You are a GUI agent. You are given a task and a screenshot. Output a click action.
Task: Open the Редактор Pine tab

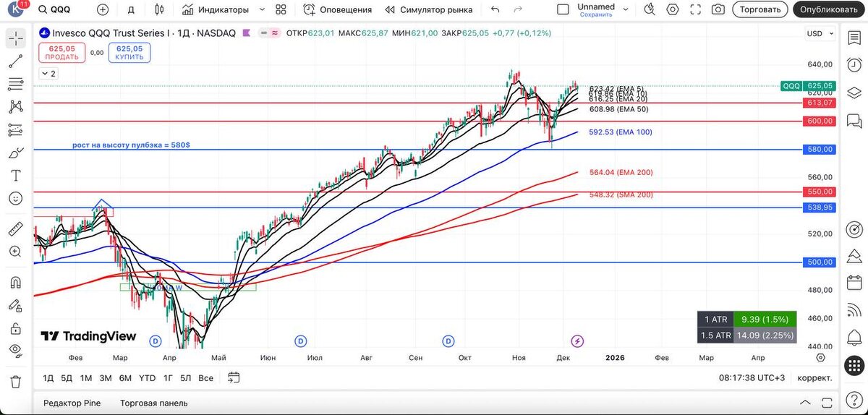[72, 403]
